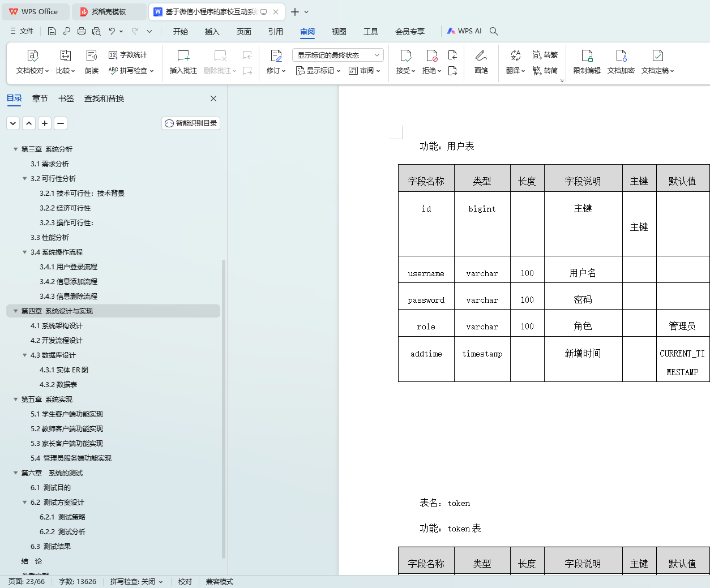This screenshot has width=710, height=588.
Task: Collapse 4.3 数据库设计 node
Action: pyautogui.click(x=24, y=355)
